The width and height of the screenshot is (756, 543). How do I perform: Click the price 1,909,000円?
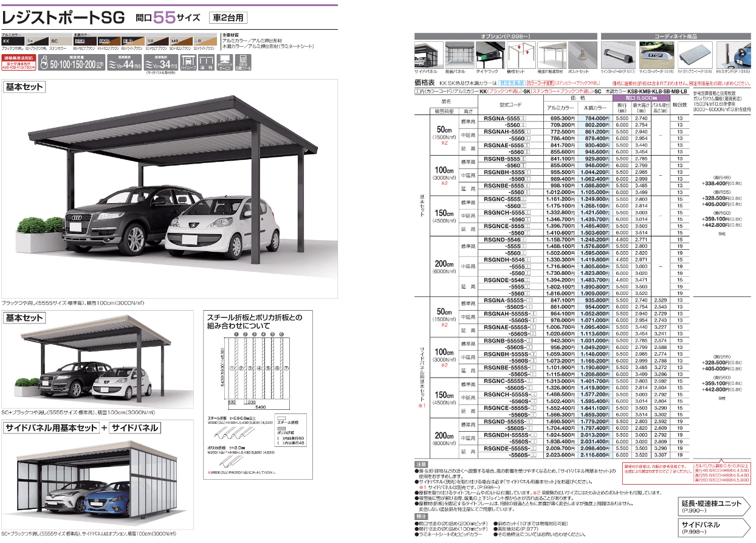pos(595,293)
